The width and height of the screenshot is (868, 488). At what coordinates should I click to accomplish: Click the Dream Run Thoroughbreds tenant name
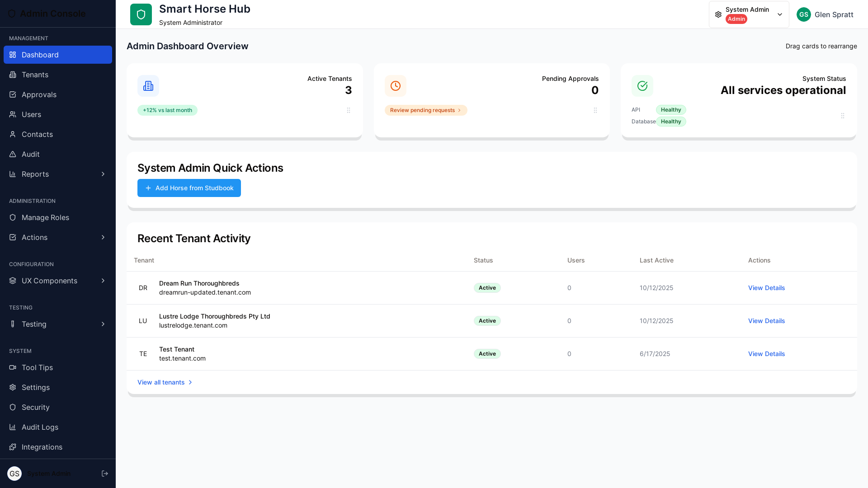[199, 283]
